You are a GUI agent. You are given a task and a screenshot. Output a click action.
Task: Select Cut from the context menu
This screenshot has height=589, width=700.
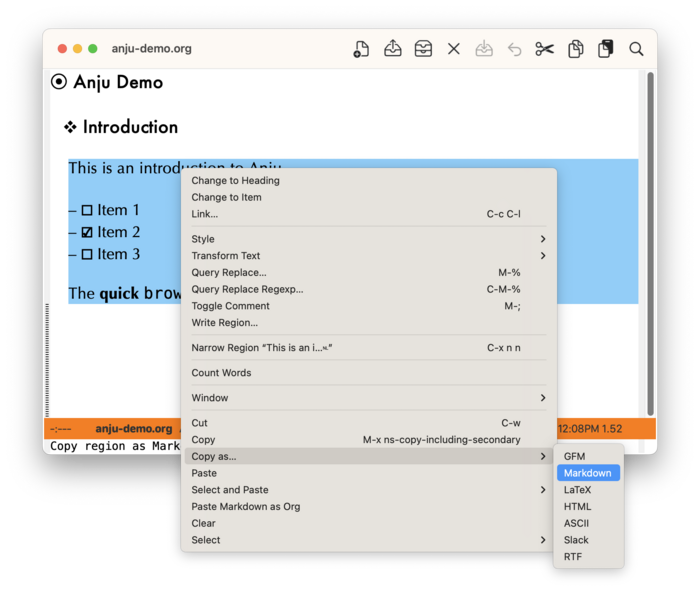tap(369, 423)
